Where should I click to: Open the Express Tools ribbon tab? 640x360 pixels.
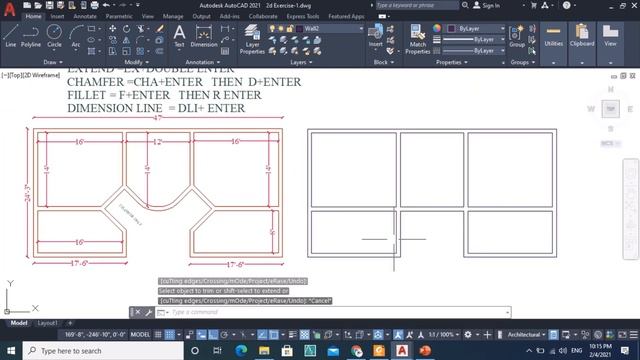303,16
